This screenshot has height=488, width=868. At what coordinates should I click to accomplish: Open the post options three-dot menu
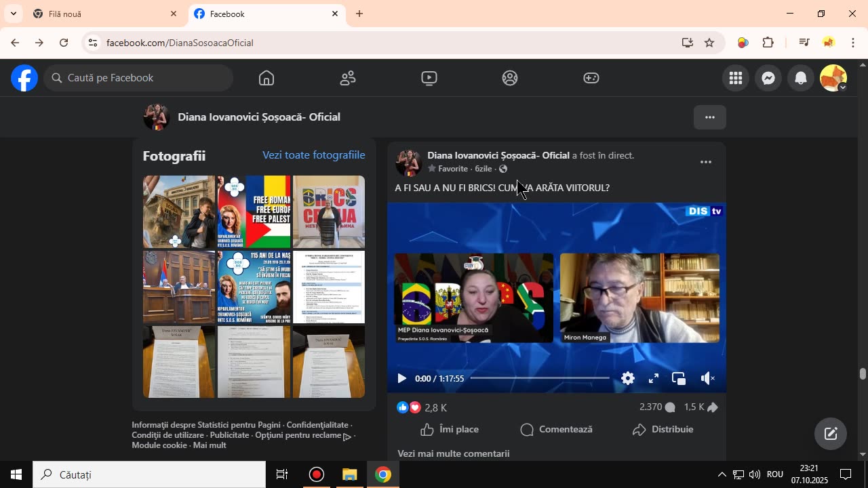[706, 162]
